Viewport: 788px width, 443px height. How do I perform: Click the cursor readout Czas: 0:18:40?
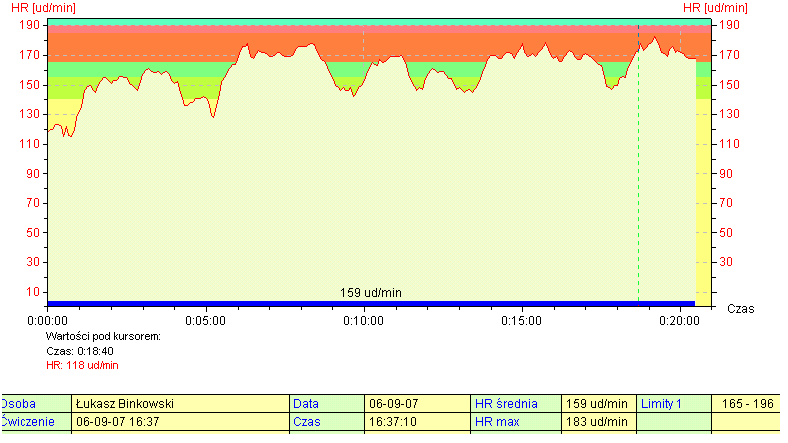pyautogui.click(x=80, y=351)
